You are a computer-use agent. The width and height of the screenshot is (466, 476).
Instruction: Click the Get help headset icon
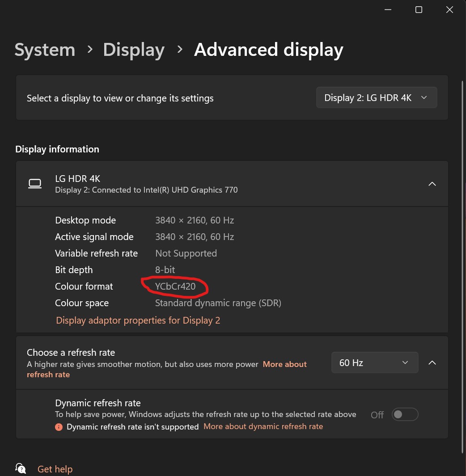pos(21,468)
